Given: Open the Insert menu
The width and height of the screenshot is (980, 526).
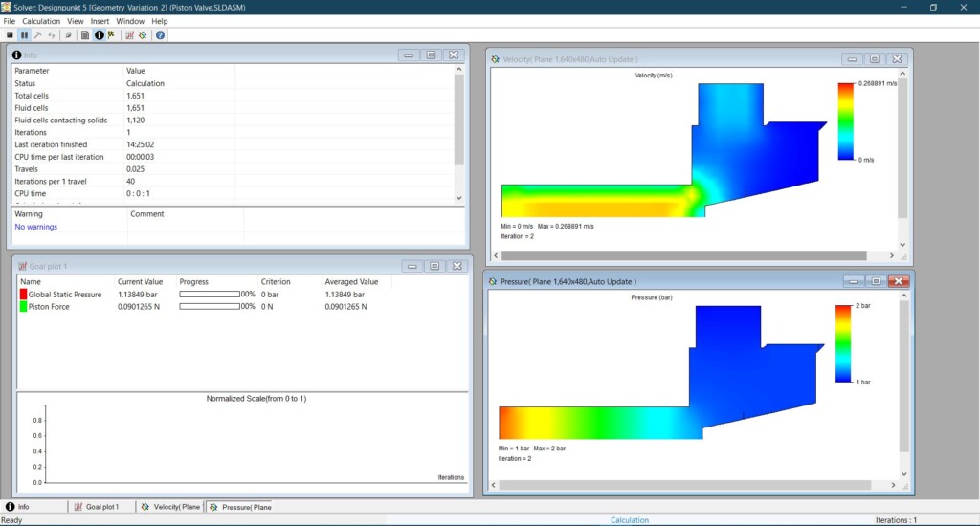Looking at the screenshot, I should (100, 21).
